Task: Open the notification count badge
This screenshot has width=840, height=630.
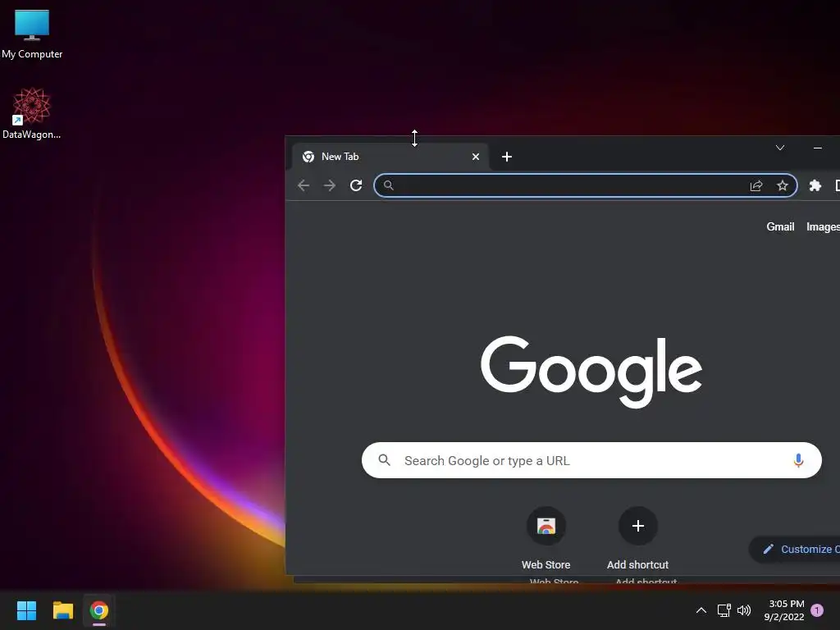Action: click(817, 610)
